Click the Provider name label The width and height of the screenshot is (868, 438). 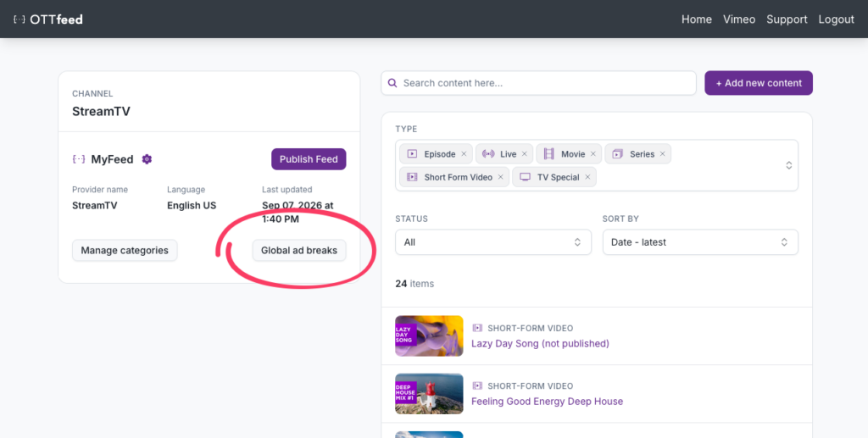coord(100,190)
